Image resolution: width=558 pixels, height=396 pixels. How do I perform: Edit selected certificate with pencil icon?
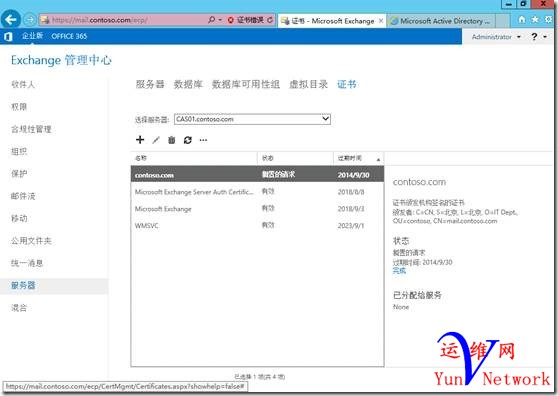click(x=156, y=140)
